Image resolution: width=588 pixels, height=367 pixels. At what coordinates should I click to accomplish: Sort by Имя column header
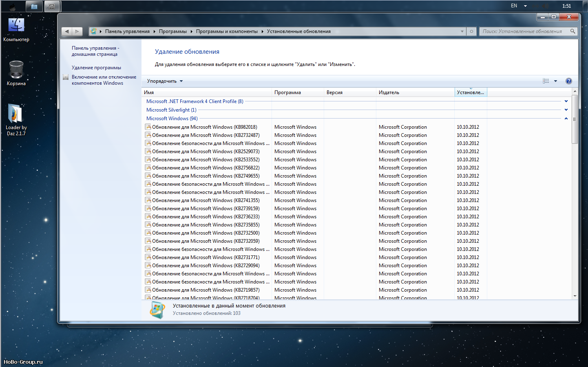pos(207,92)
